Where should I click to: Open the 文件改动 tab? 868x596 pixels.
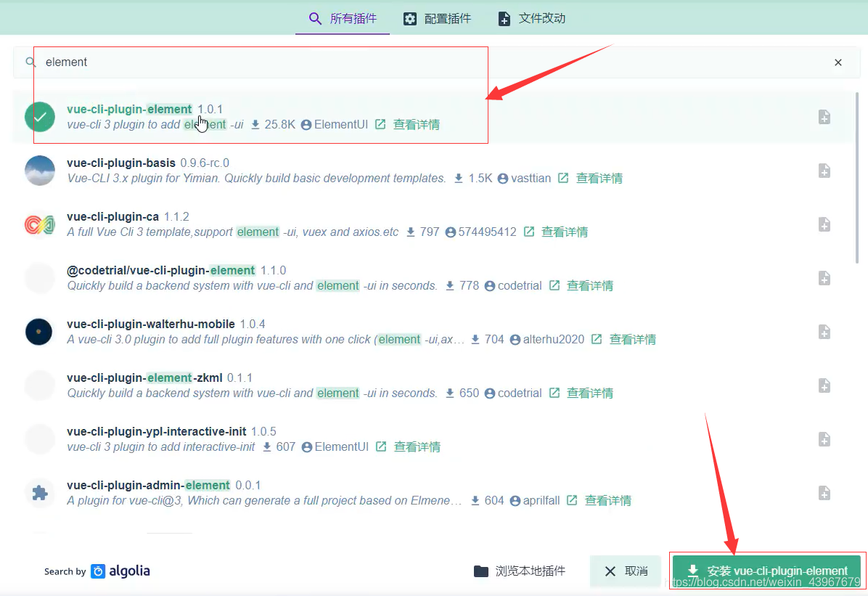(x=531, y=18)
